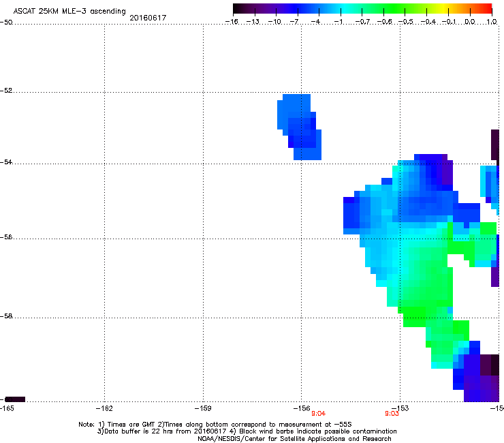Click the "ASCAT 25KM MLE-3 ascending" title
Image resolution: width=504 pixels, height=443 pixels.
point(69,12)
